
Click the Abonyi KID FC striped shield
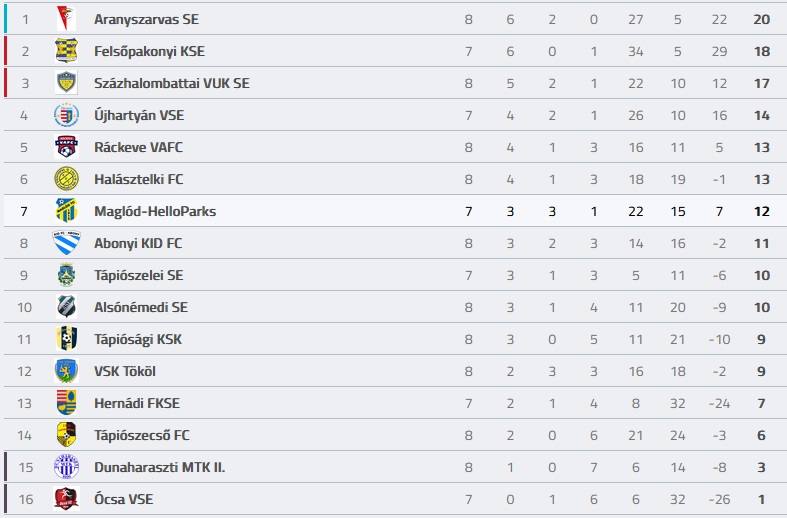tap(66, 243)
